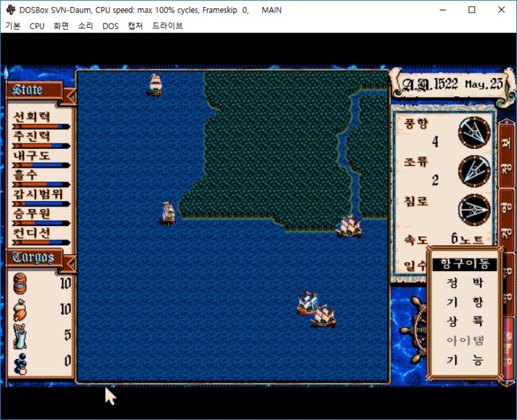Click the lumber cargo icon

[19, 336]
